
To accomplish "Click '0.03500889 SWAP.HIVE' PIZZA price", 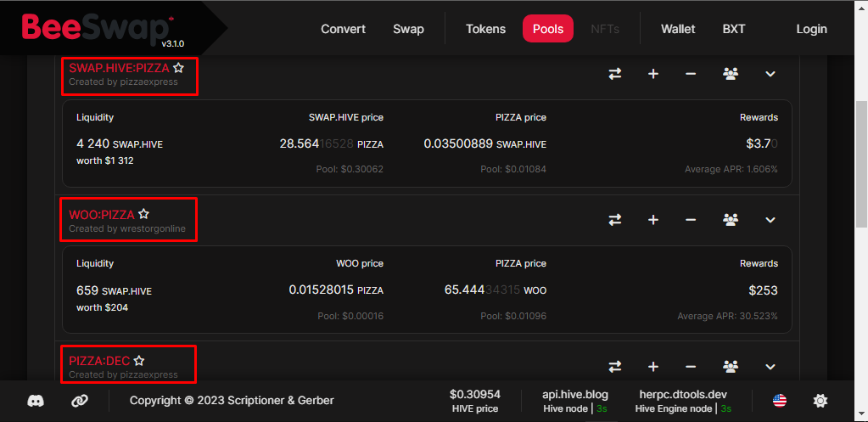I will tap(485, 144).
